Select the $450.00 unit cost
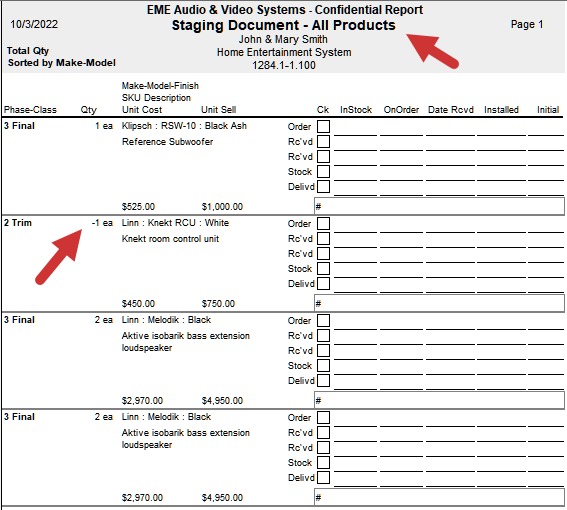The image size is (567, 510). click(138, 303)
